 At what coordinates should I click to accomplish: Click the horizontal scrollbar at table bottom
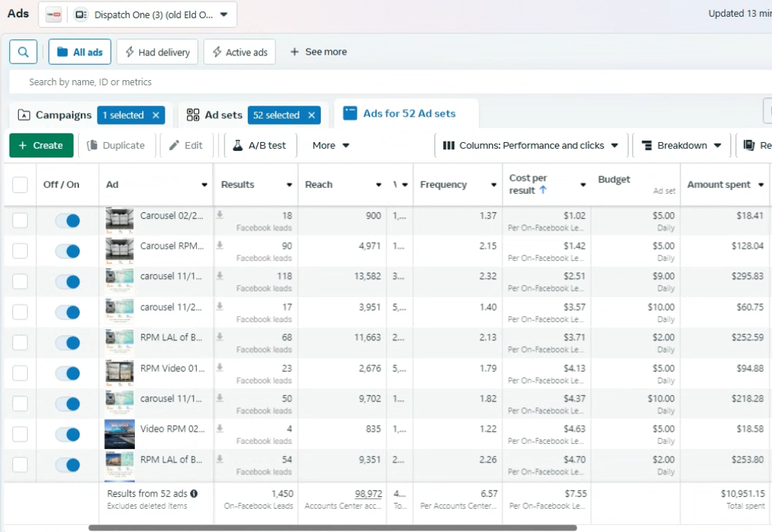pos(332,528)
